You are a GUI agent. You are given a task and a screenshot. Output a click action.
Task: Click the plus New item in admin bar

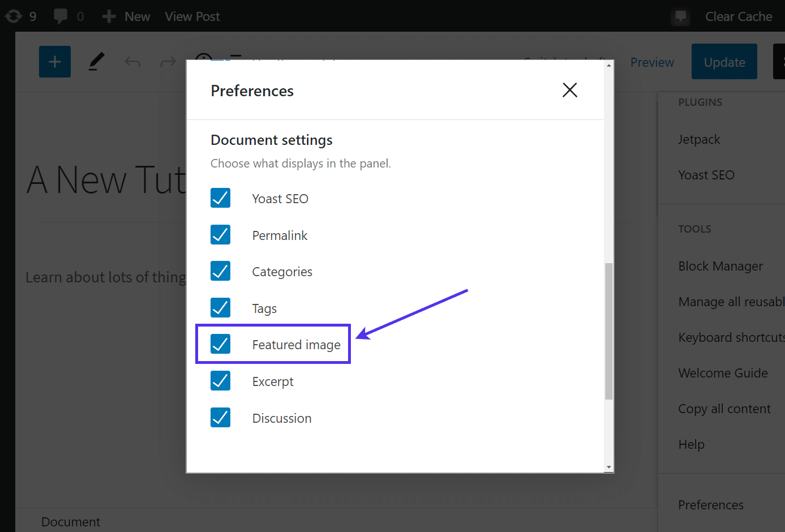(126, 16)
